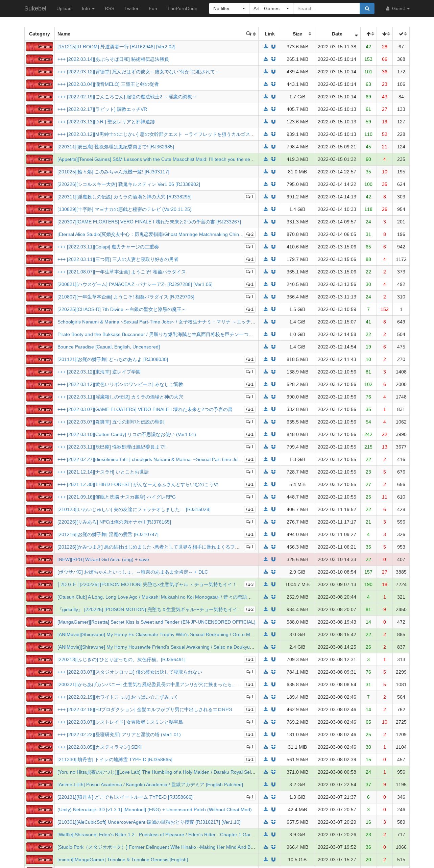
Task: Open magnet link for UndercoverAgent 657.5 MiB row
Action: point(273,822)
